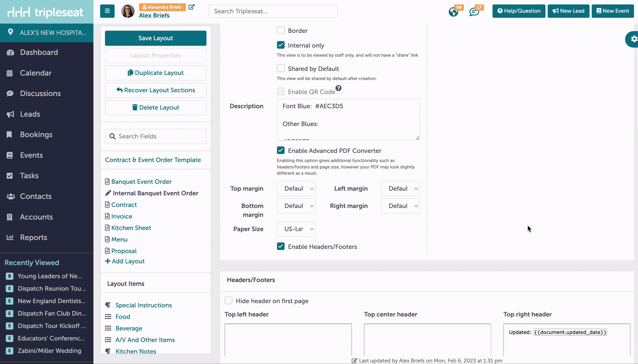The image size is (638, 364).
Task: Click the Banquet Event Order document icon
Action: [107, 182]
